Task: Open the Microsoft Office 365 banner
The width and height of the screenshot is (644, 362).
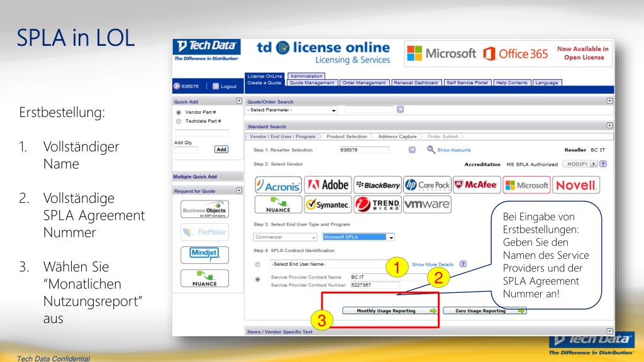Action: tap(508, 53)
